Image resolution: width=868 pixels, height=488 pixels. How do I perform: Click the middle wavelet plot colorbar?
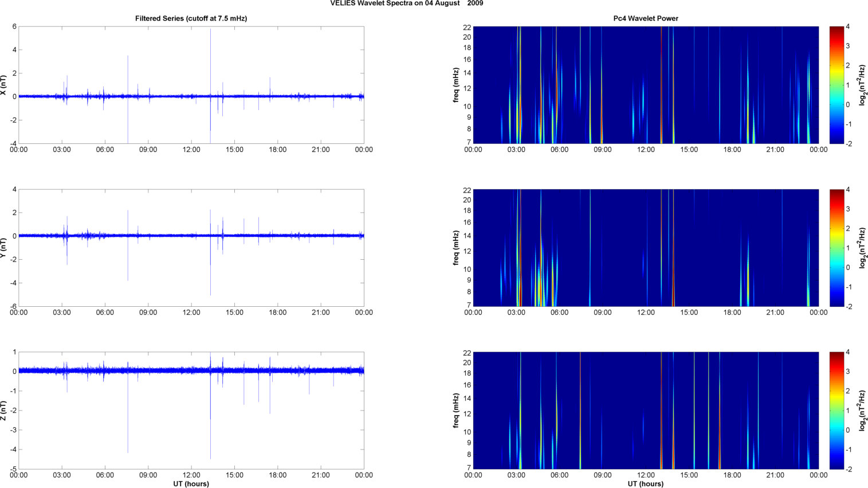836,248
